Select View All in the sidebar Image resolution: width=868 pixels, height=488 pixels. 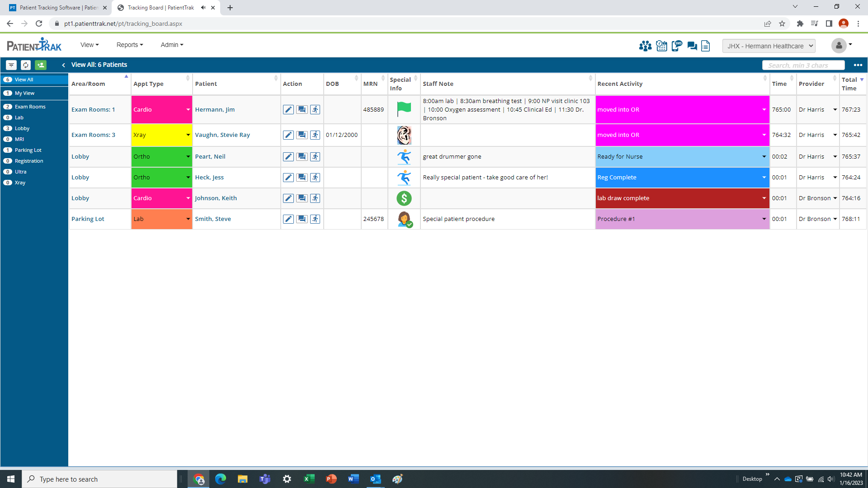tap(34, 80)
